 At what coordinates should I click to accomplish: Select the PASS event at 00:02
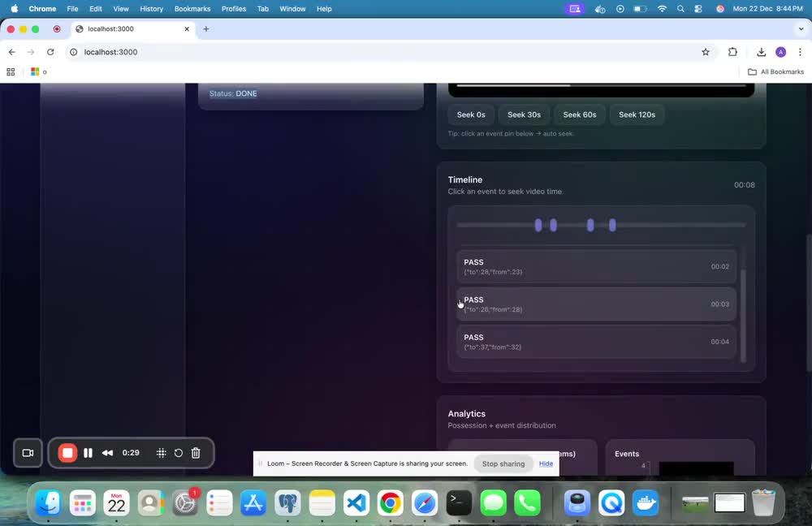pyautogui.click(x=596, y=266)
